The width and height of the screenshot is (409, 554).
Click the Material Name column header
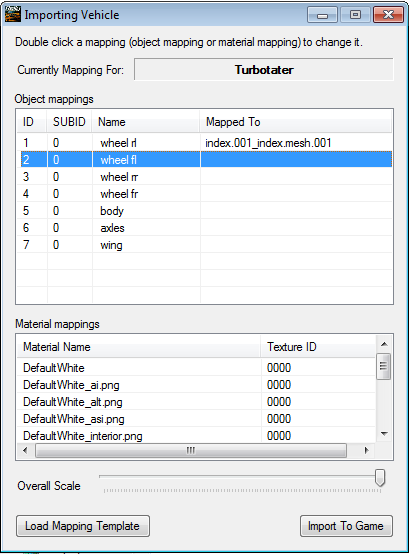pyautogui.click(x=139, y=347)
